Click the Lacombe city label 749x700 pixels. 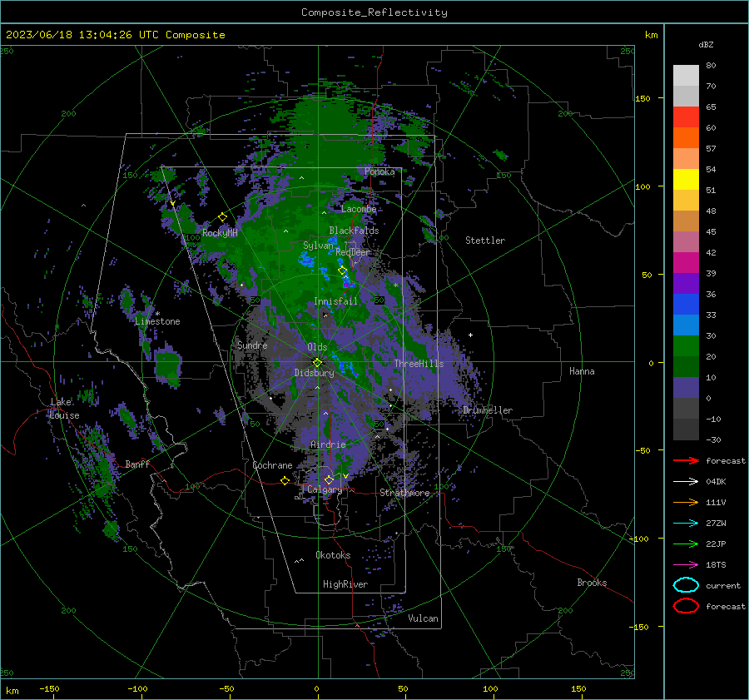click(359, 209)
